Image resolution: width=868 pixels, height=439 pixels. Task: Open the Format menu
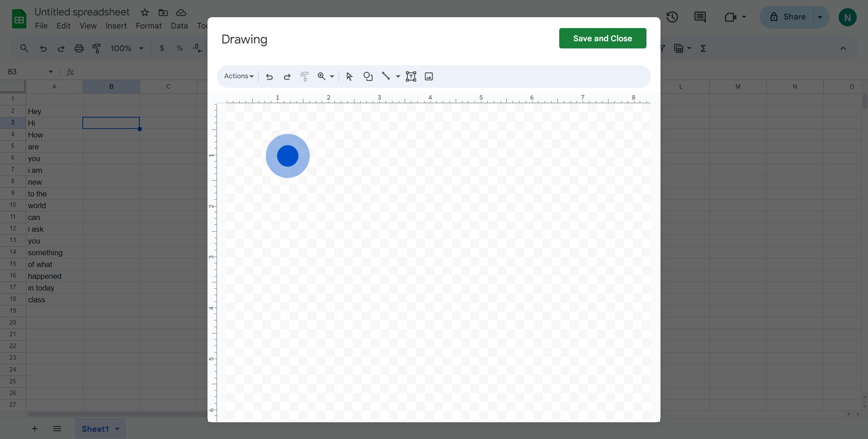[149, 26]
